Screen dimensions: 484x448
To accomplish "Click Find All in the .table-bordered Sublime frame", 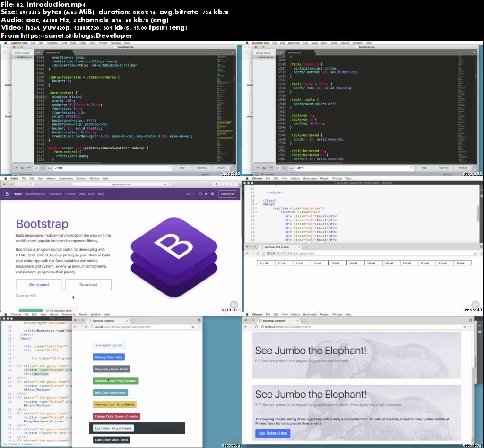I will tap(463, 168).
